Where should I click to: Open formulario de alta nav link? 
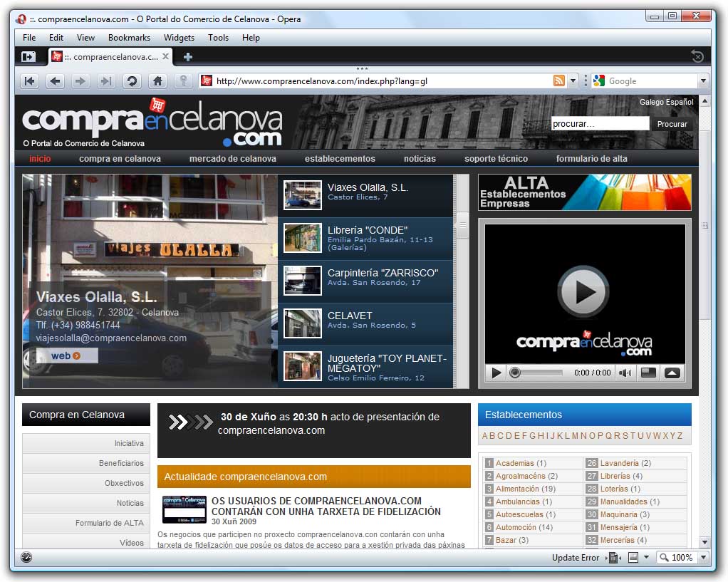(x=591, y=159)
